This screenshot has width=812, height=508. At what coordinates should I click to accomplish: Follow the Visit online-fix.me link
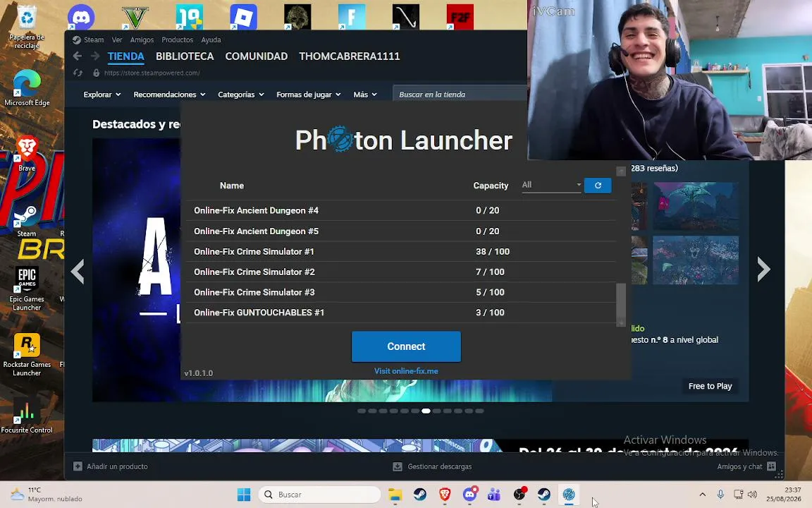[406, 371]
